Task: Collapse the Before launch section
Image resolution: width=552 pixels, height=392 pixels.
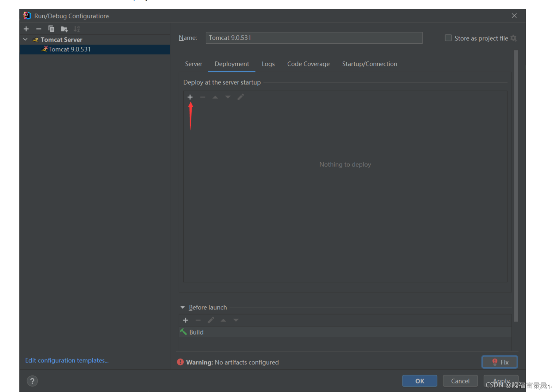Action: (183, 307)
